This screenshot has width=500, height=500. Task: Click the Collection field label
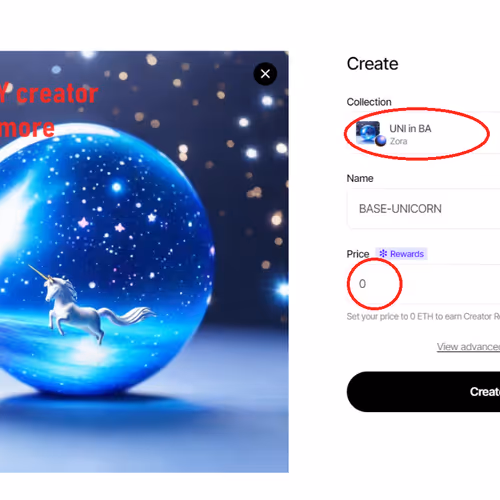(369, 102)
